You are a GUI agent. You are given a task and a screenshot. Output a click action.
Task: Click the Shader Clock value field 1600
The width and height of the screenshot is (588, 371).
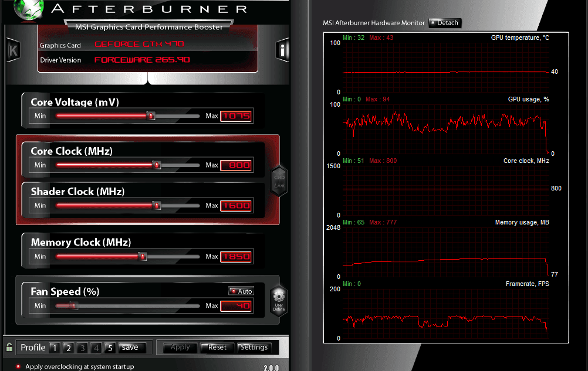236,206
